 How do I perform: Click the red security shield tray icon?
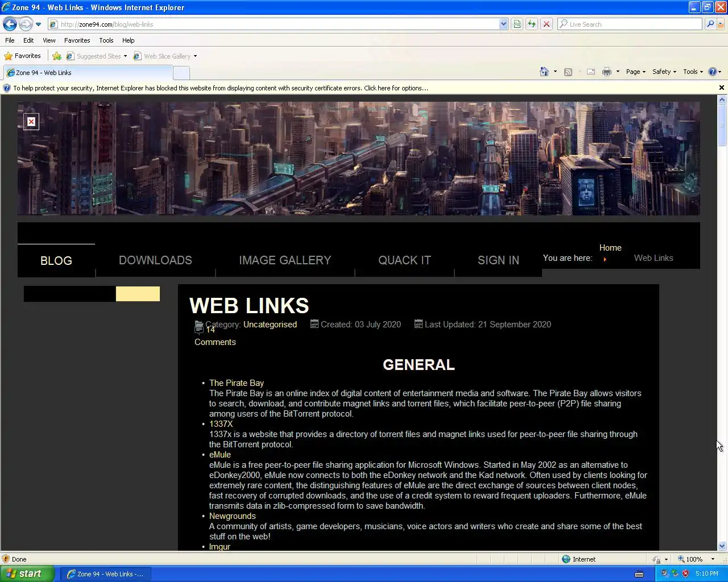click(x=686, y=574)
